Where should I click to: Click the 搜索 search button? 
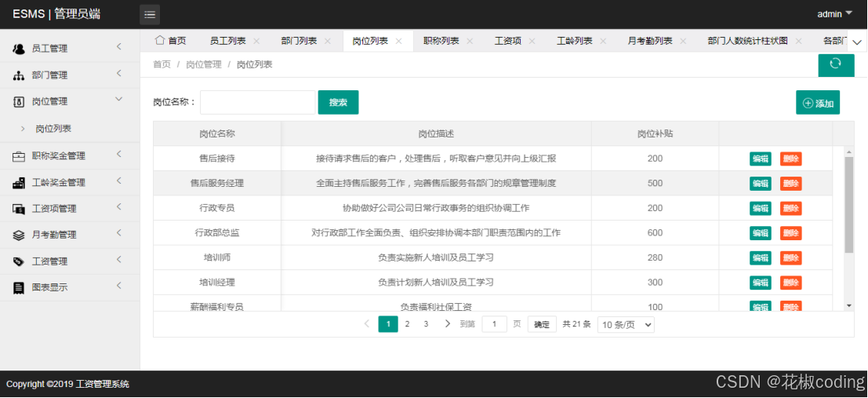pos(338,103)
